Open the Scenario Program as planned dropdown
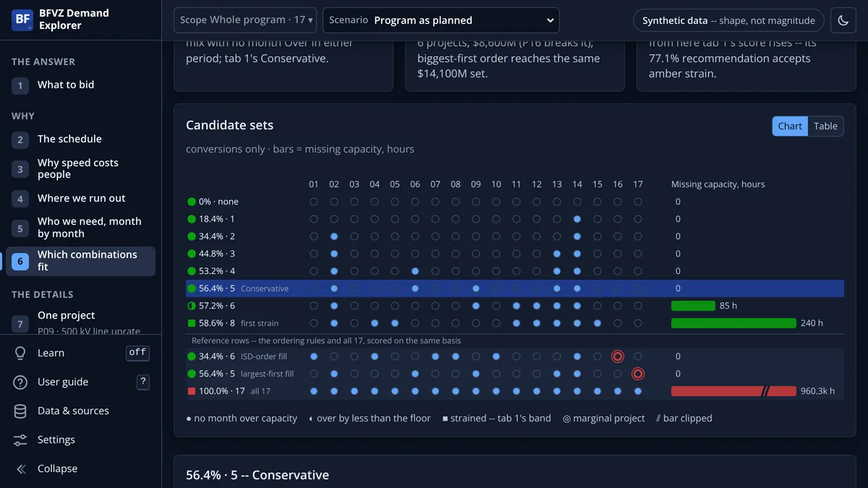This screenshot has height=488, width=868. click(441, 20)
